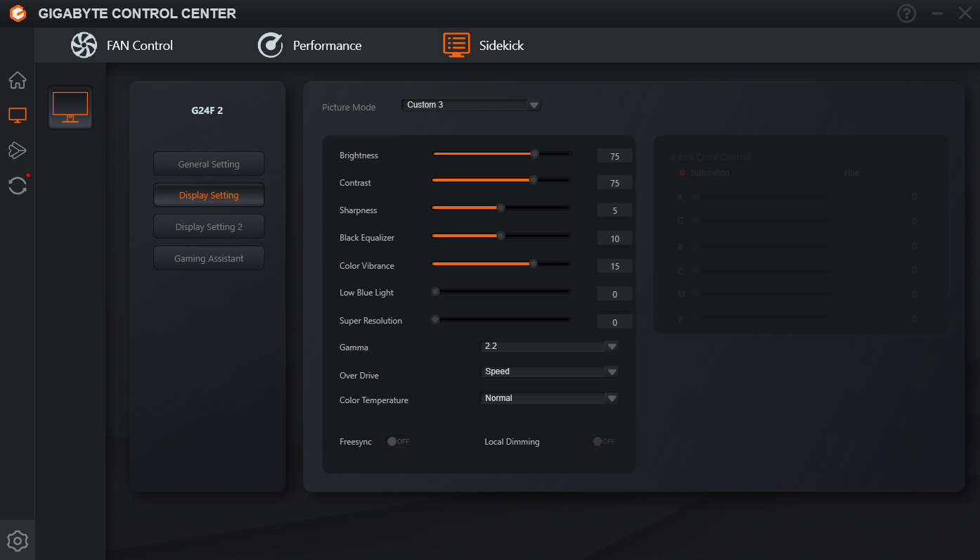980x560 pixels.
Task: Switch to the Performance tab
Action: 309,46
